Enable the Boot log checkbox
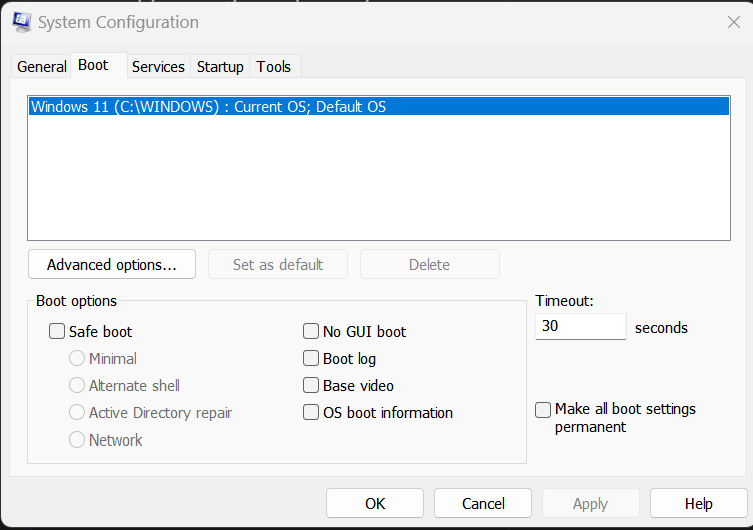Screen dimensions: 753x530 pyautogui.click(x=311, y=359)
